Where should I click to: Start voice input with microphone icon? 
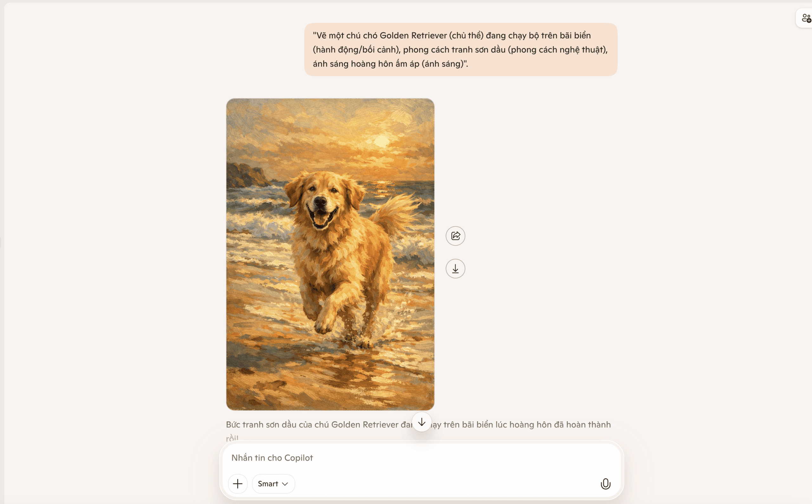tap(605, 484)
